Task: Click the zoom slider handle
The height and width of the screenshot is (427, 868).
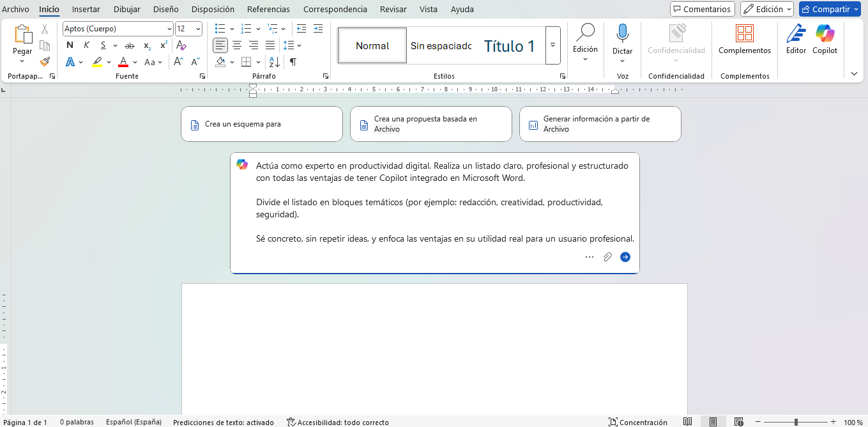Action: click(x=796, y=422)
